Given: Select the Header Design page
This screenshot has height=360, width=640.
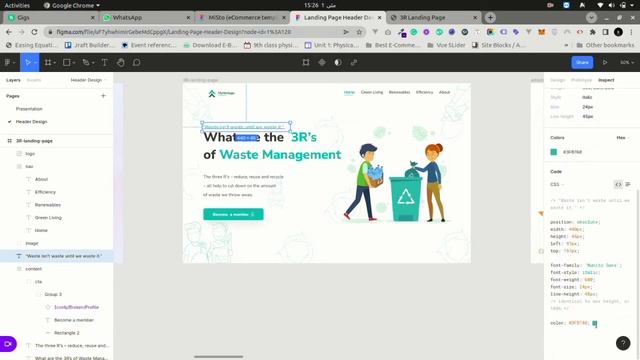Looking at the screenshot, I should point(31,122).
